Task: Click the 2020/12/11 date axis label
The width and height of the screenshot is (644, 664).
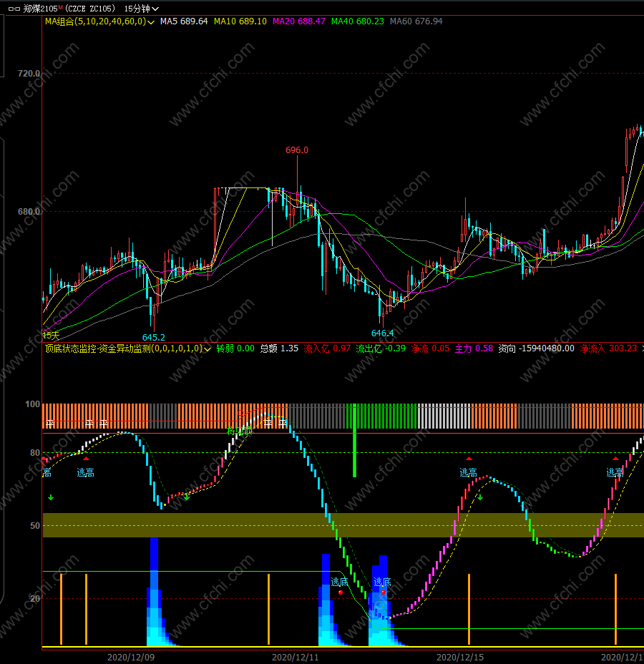Action: point(295,658)
